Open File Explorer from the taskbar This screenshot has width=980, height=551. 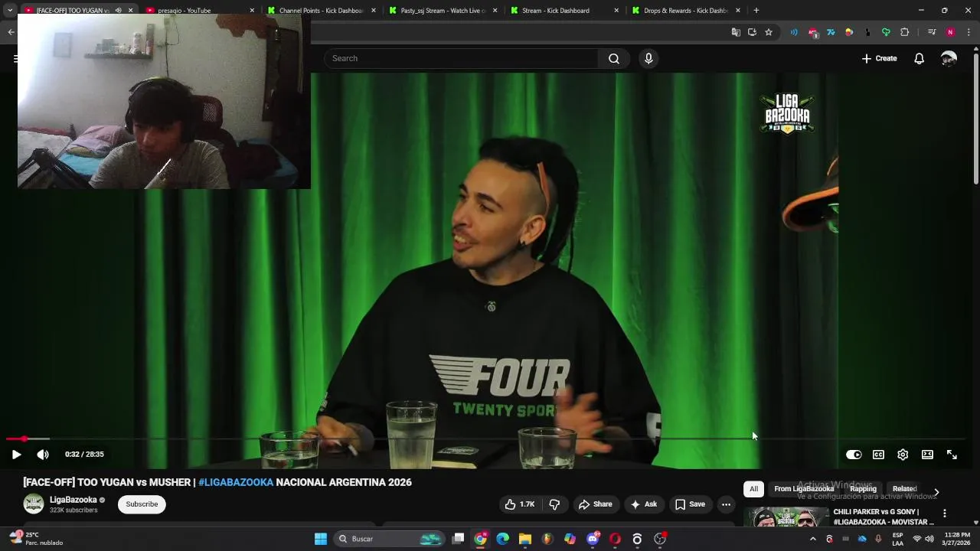(524, 539)
